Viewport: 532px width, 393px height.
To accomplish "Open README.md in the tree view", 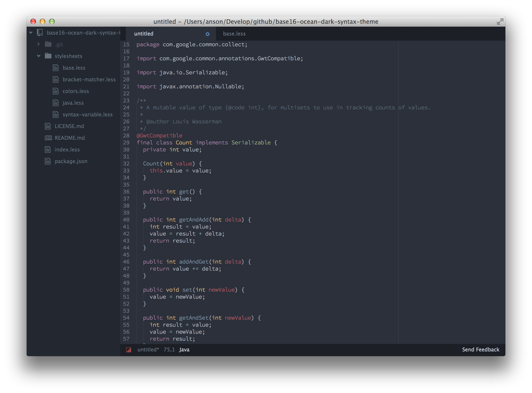I will 70,138.
